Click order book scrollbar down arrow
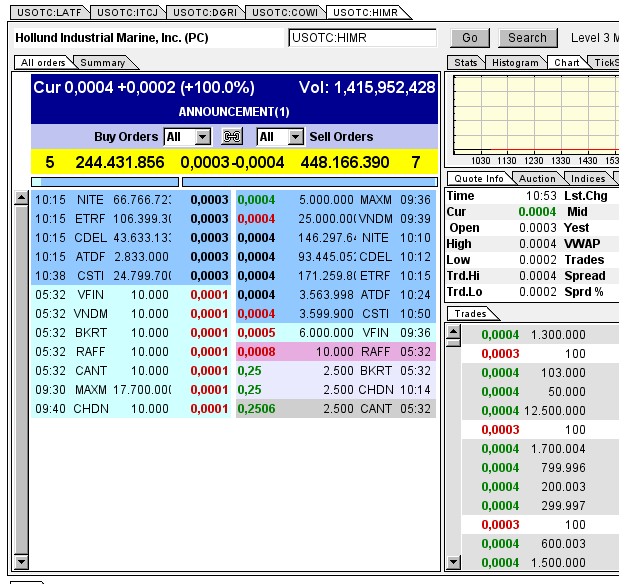This screenshot has height=584, width=629. pos(21,562)
